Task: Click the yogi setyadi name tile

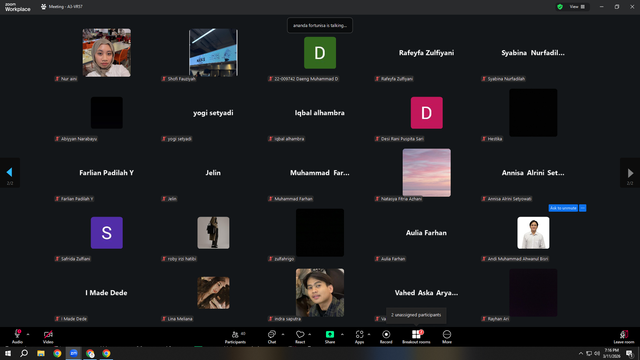Action: (x=213, y=113)
